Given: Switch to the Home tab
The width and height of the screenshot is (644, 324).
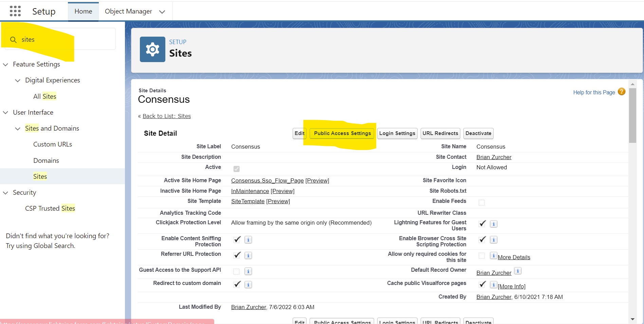Looking at the screenshot, I should (x=83, y=12).
